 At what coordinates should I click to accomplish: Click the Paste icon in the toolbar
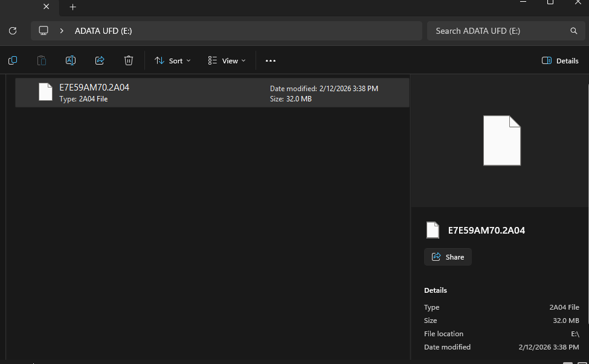tap(41, 60)
